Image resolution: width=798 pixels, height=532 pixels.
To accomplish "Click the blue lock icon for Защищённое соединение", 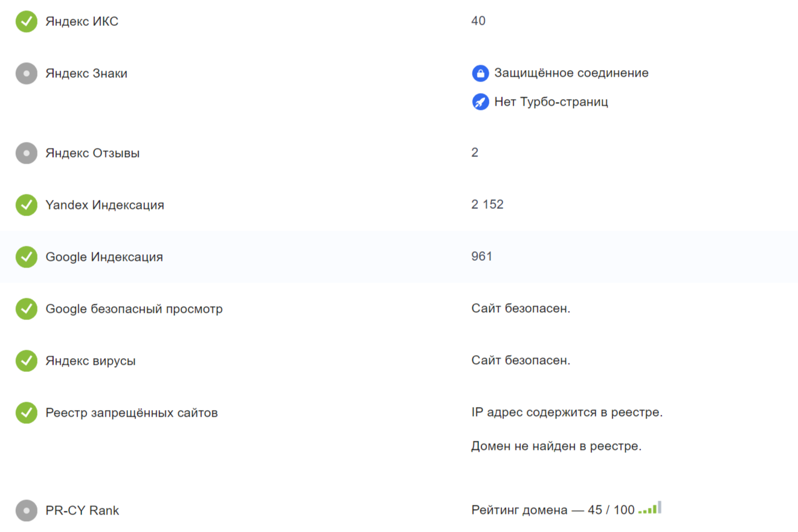I will pos(480,74).
